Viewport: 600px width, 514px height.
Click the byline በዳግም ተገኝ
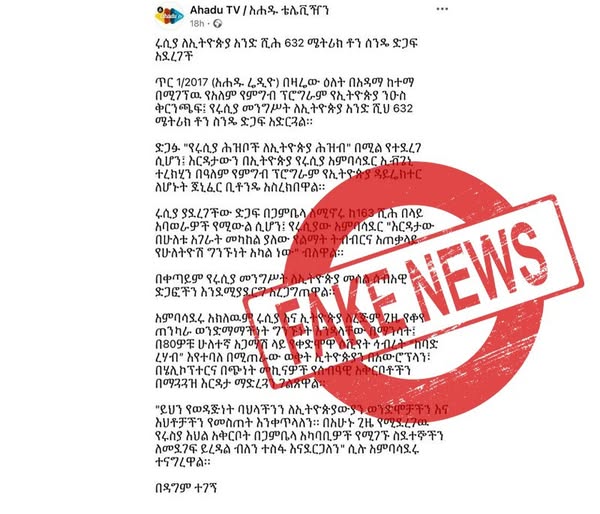pos(186,488)
